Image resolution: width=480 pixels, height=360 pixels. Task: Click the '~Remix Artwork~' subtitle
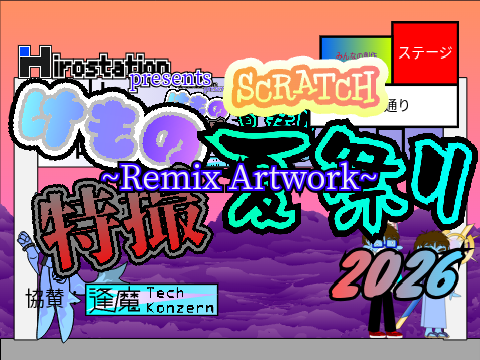[x=239, y=178]
